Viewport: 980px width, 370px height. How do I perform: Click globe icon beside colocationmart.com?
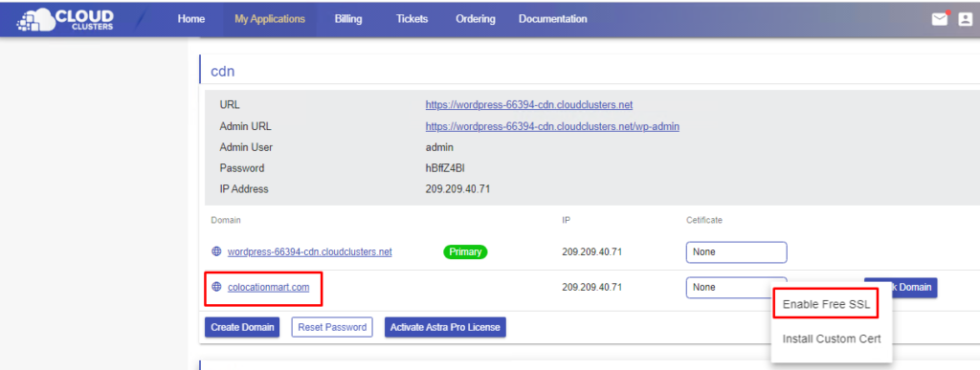(216, 287)
